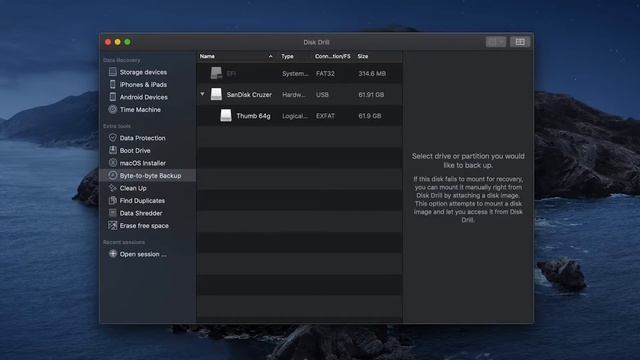This screenshot has width=640, height=360.
Task: Sort by Size column header
Action: tap(363, 56)
